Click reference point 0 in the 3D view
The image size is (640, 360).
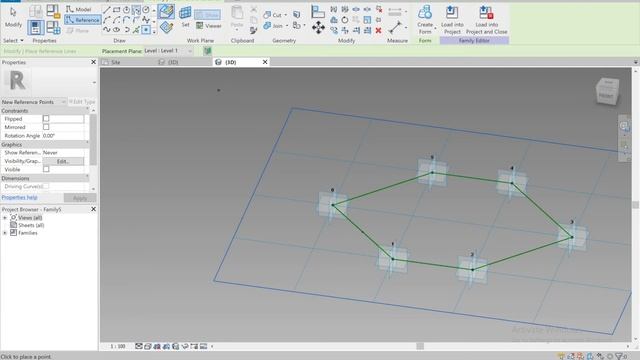333,205
